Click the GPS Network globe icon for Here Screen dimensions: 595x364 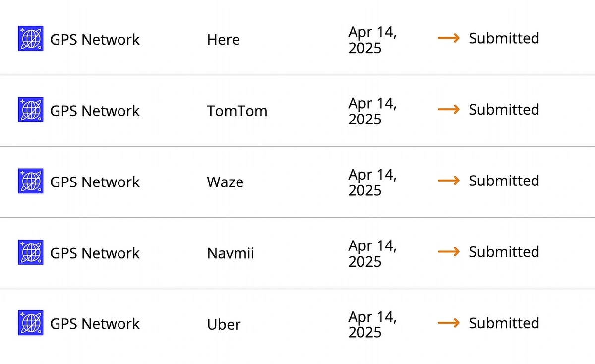(x=31, y=39)
